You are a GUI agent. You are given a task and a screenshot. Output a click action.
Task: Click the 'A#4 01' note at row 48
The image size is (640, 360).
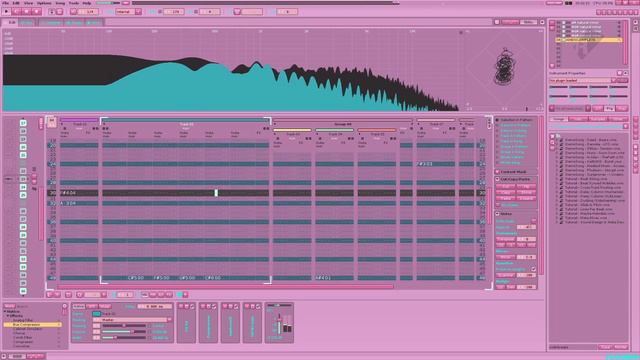click(323, 278)
